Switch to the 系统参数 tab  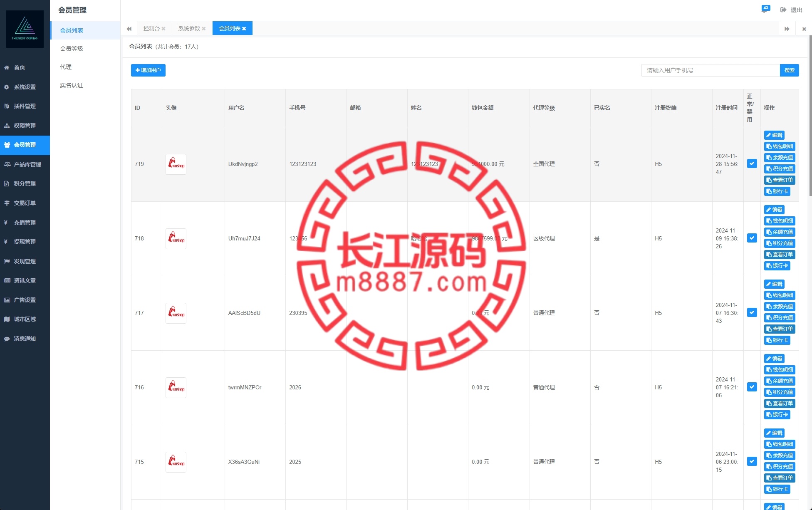point(189,28)
